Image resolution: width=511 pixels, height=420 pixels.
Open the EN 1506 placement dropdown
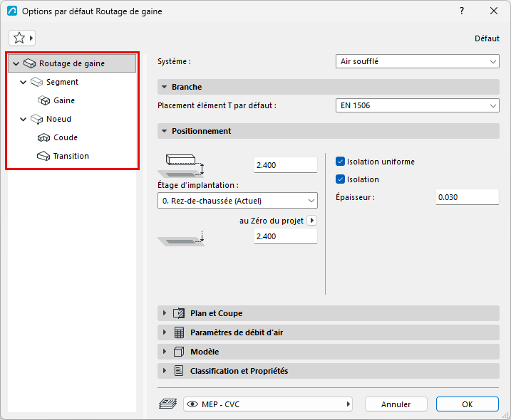[418, 105]
